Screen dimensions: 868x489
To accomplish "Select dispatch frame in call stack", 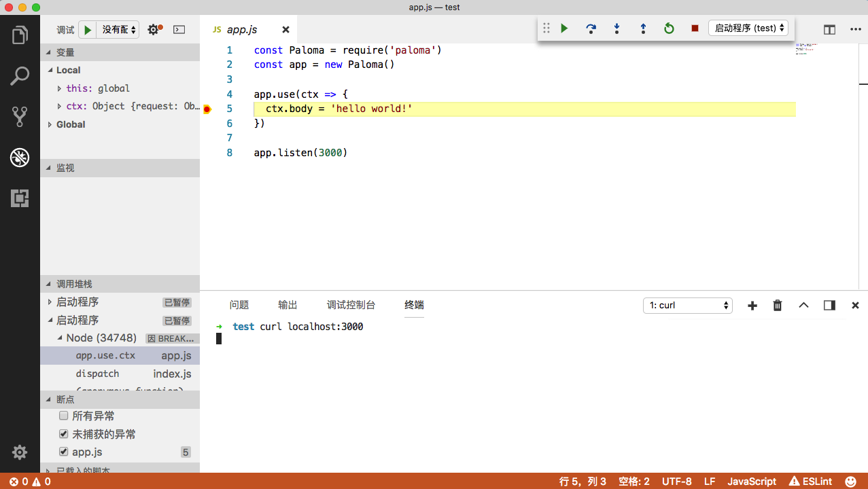I will click(97, 374).
